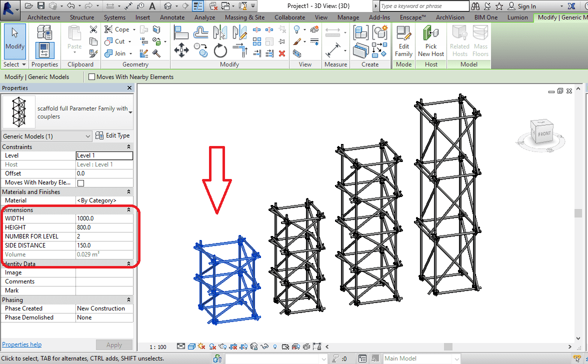Click the Rotate tool icon
Image resolution: width=588 pixels, height=364 pixels.
coord(220,50)
